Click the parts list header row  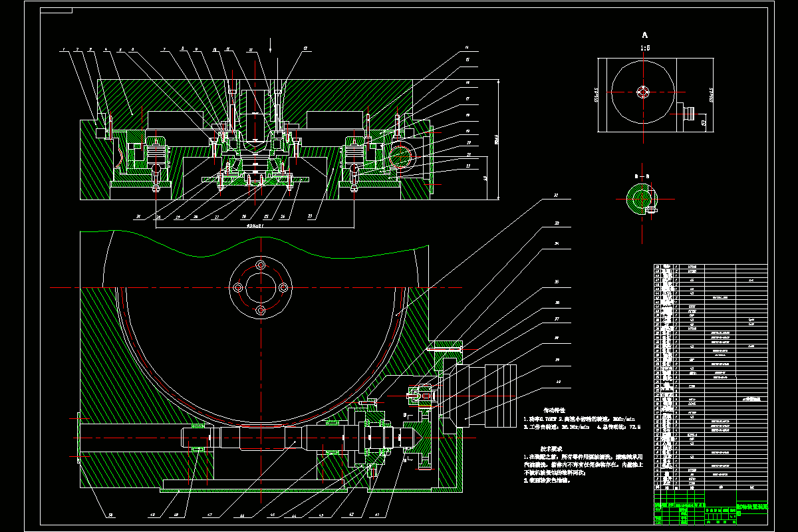click(x=711, y=487)
